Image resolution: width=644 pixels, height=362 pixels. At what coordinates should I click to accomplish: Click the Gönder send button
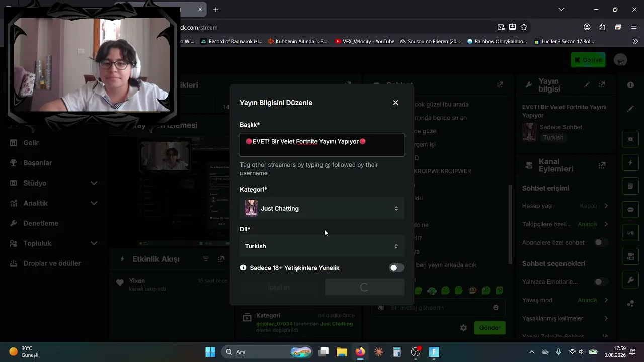[490, 328]
